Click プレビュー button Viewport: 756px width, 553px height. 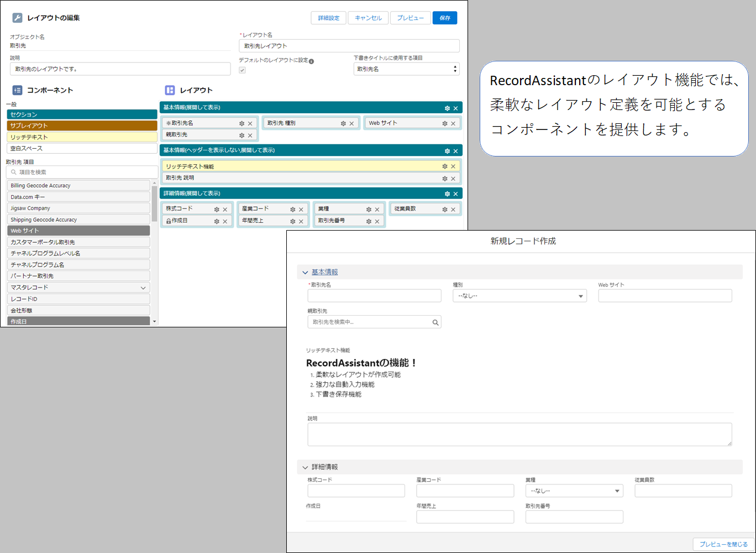411,18
